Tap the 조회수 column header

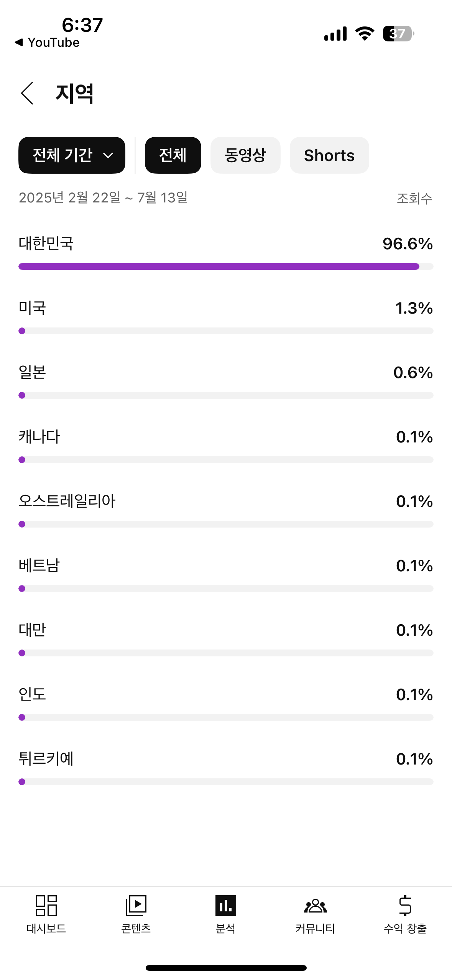414,198
